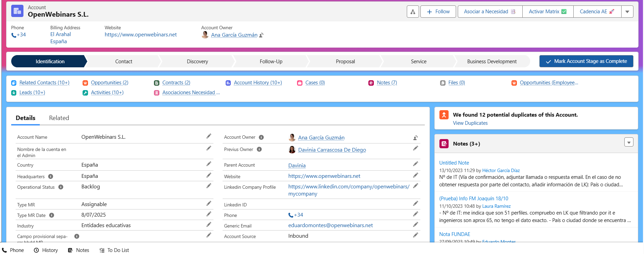
Task: Edit the Linkedin ID field
Action: point(415,203)
